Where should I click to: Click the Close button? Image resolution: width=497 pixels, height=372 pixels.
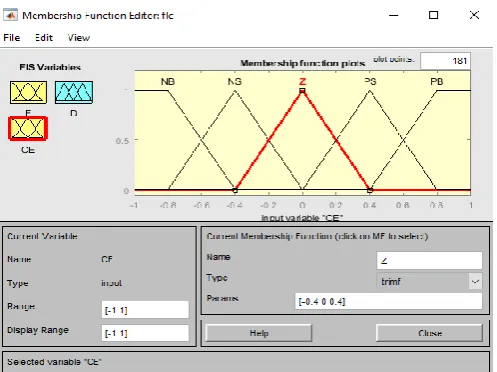(x=429, y=333)
